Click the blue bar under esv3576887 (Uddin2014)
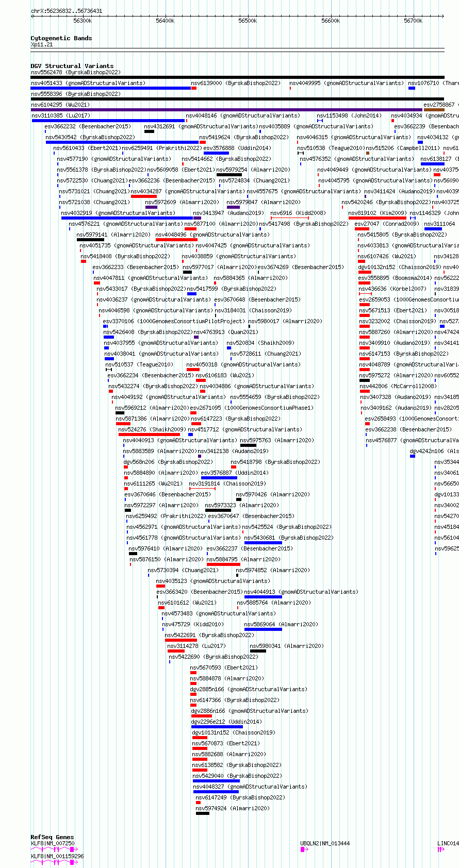Image resolution: width=459 pixels, height=868 pixels. click(219, 478)
